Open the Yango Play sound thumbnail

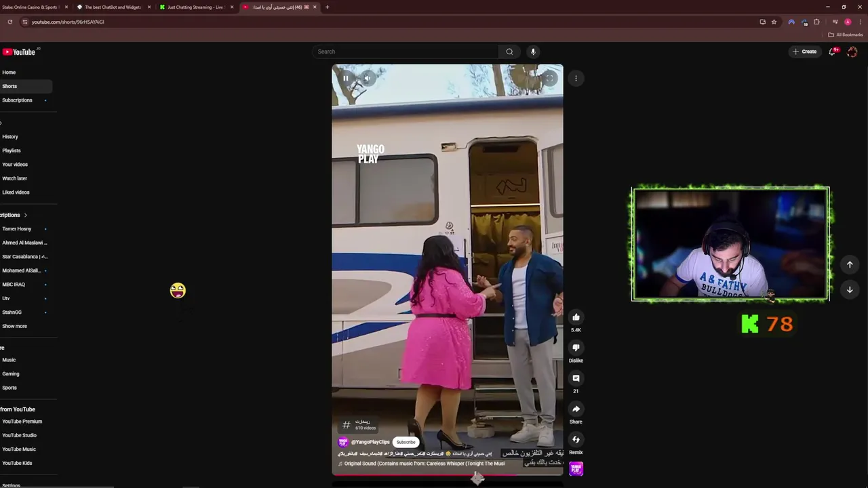coord(576,468)
